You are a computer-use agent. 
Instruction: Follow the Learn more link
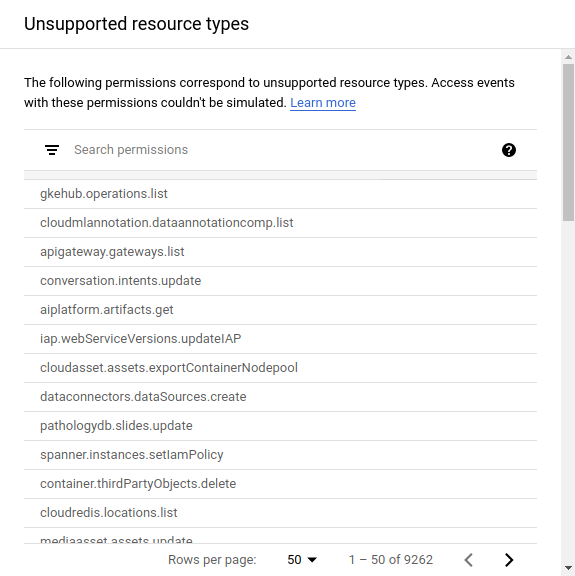pos(323,102)
